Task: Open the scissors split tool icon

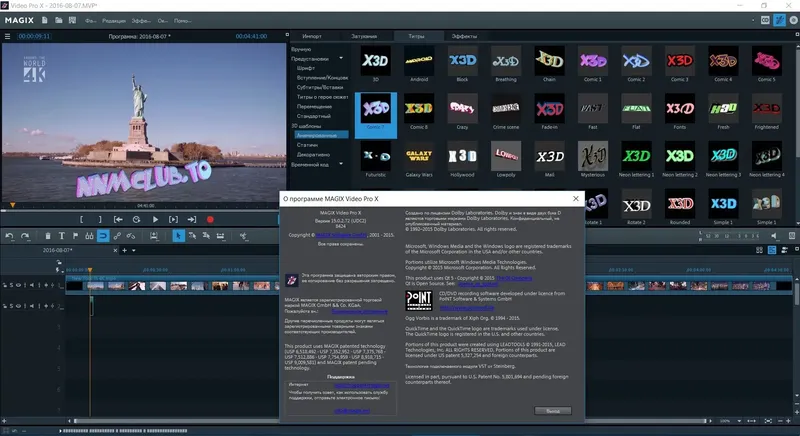Action: click(243, 236)
